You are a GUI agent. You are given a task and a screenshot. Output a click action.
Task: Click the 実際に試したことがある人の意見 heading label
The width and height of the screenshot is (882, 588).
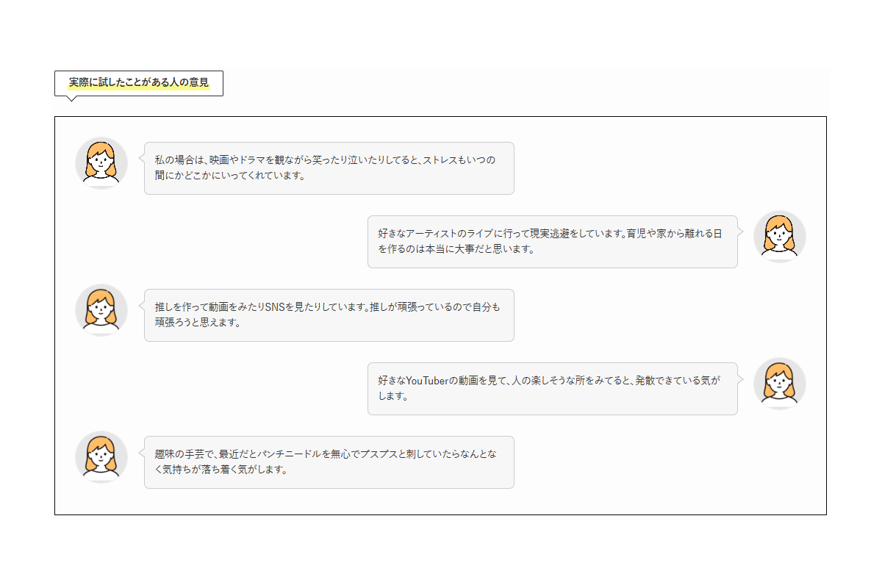[139, 83]
